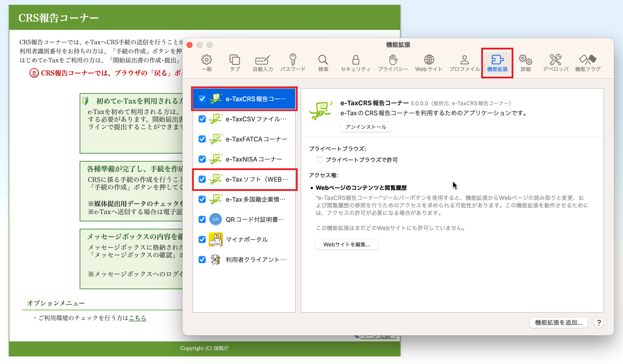This screenshot has height=364, width=623.
Task: Click the e-TaxCSVファイル extension icon
Action: pos(216,119)
